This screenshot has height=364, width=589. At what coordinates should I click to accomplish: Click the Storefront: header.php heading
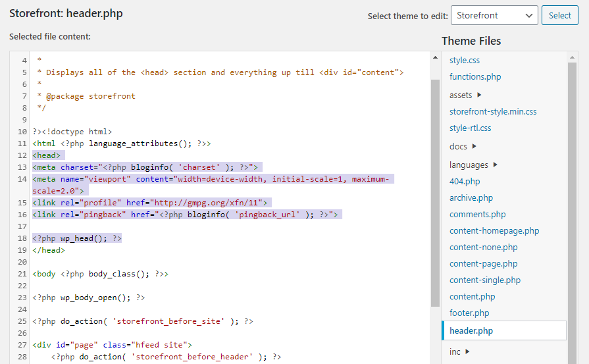pyautogui.click(x=66, y=14)
